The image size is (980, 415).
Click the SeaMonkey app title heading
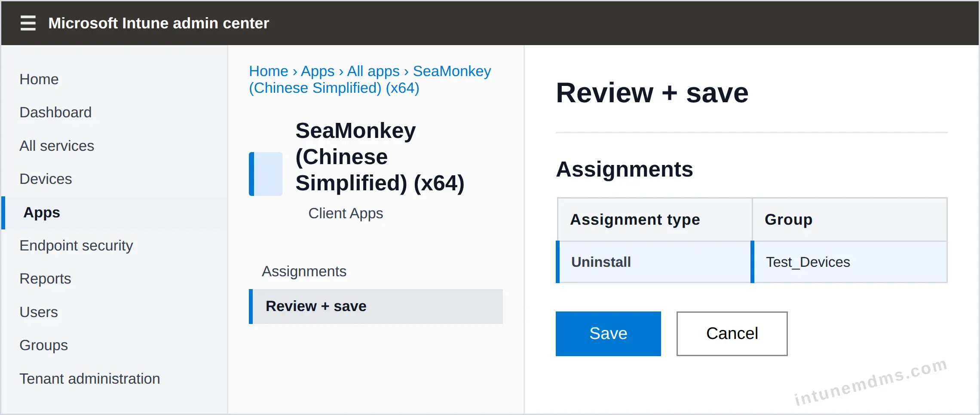pyautogui.click(x=380, y=157)
